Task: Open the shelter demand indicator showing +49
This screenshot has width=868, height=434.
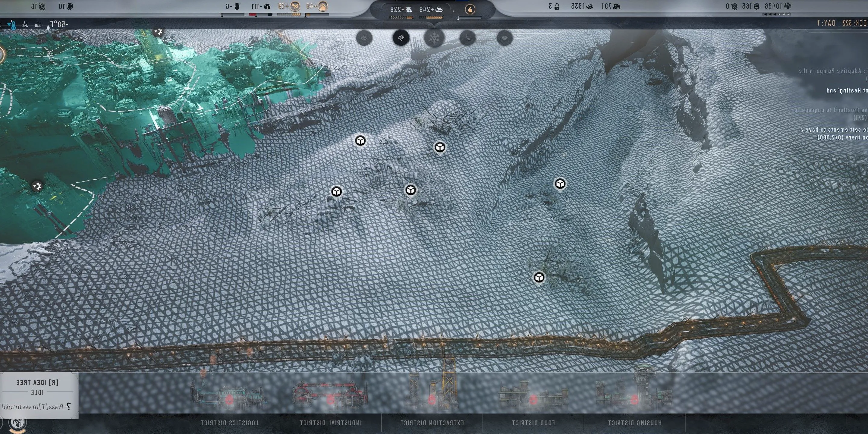Action: click(317, 6)
